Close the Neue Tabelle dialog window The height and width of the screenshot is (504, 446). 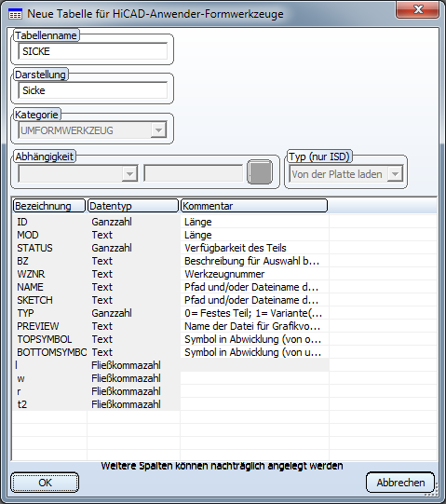coord(418,9)
